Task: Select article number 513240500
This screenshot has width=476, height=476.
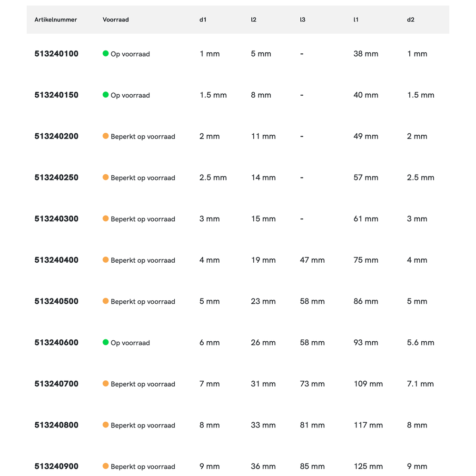Action: 56,301
